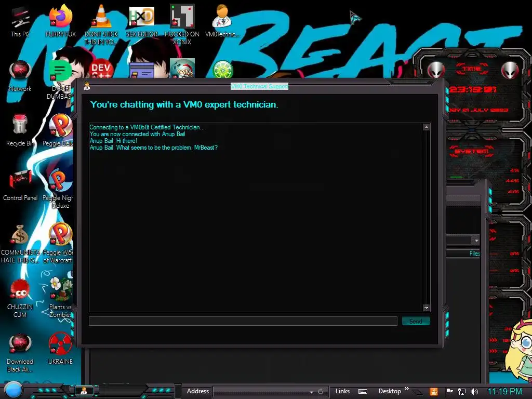
Task: Open the Recycle Bin icon
Action: click(x=20, y=130)
